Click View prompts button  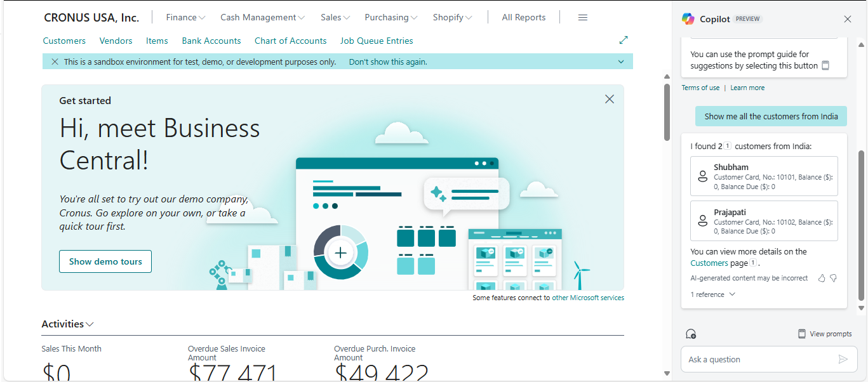click(825, 334)
